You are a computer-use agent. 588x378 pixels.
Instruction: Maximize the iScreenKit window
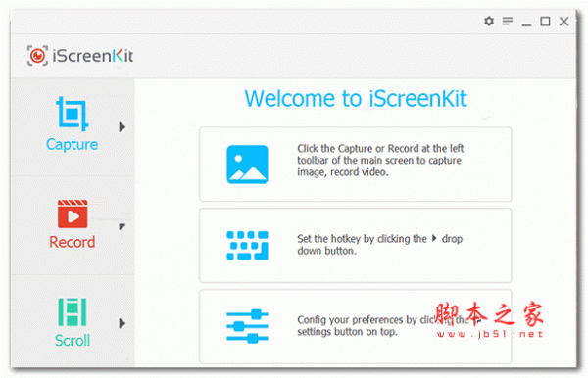click(545, 22)
